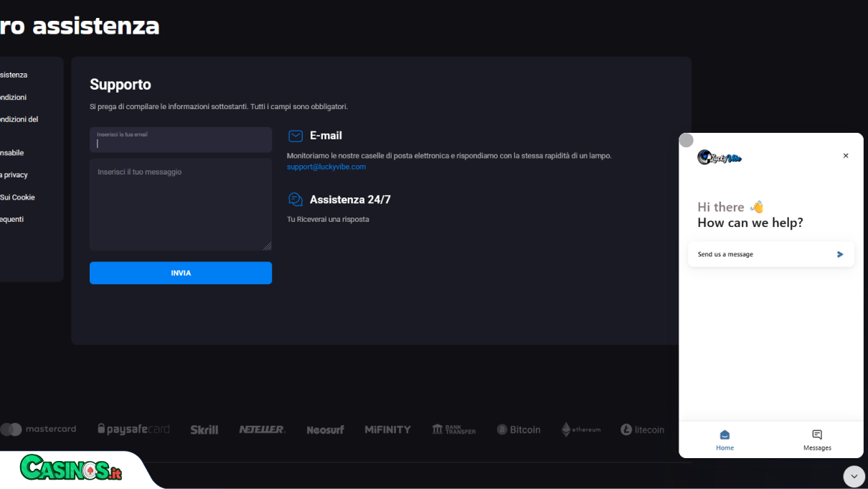The width and height of the screenshot is (868, 489).
Task: Close the chat widget with the X
Action: 846,156
